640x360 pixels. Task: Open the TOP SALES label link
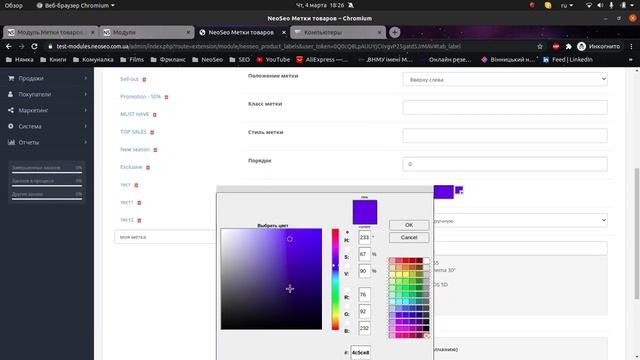tap(133, 132)
